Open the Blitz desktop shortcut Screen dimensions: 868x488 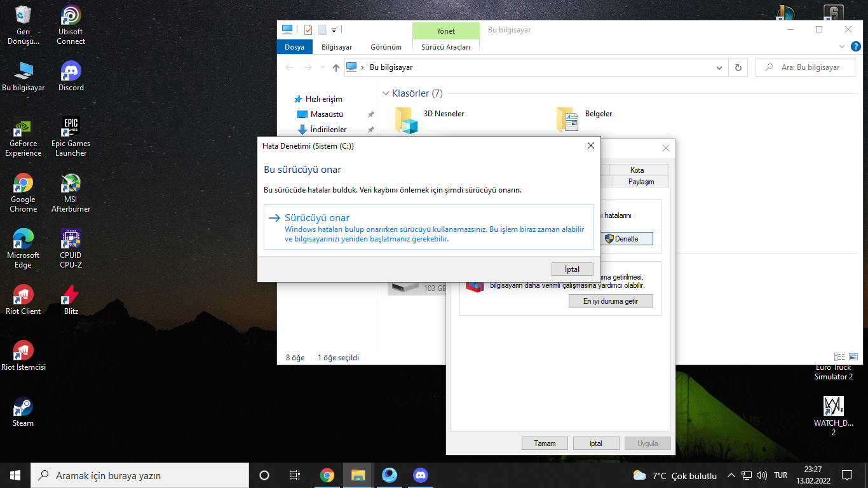[x=71, y=301]
